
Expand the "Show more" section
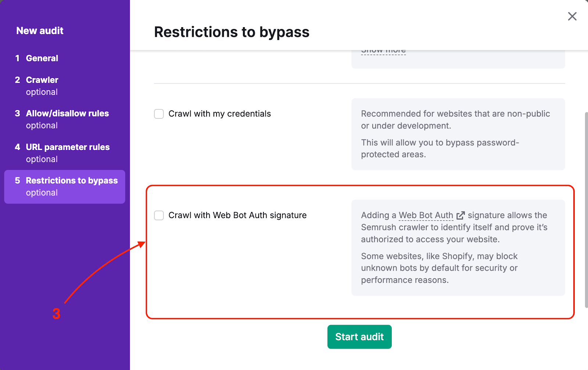tap(383, 50)
